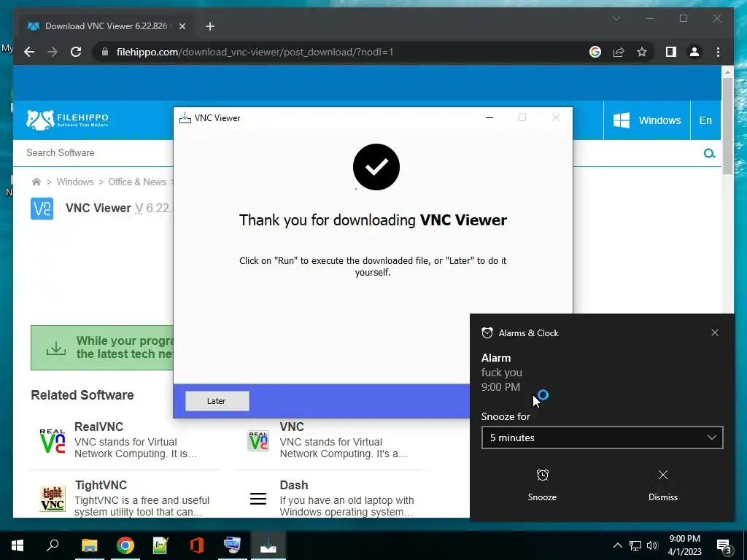Open Chrome three-dot menu
Screen dimensions: 747x560
[x=718, y=52]
